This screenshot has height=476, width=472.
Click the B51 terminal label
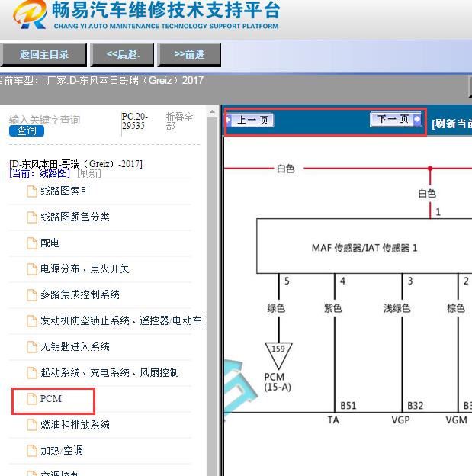point(348,406)
